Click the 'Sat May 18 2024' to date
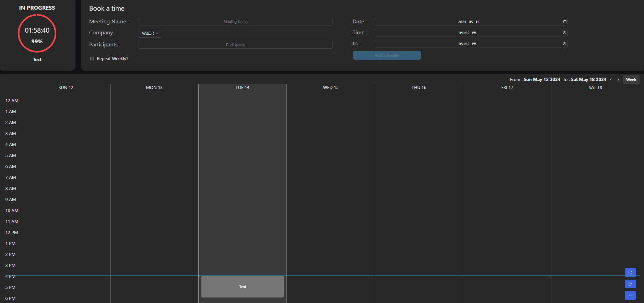This screenshot has width=644, height=303. [588, 79]
